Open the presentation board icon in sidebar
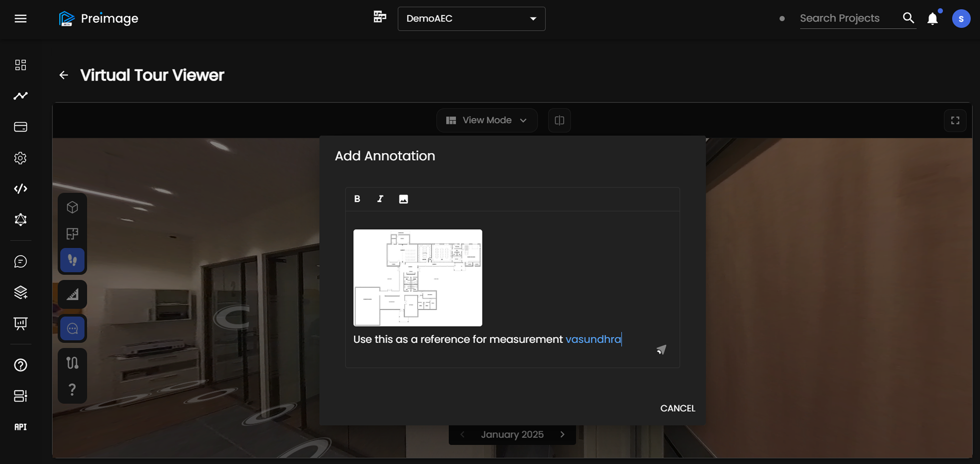 click(21, 324)
